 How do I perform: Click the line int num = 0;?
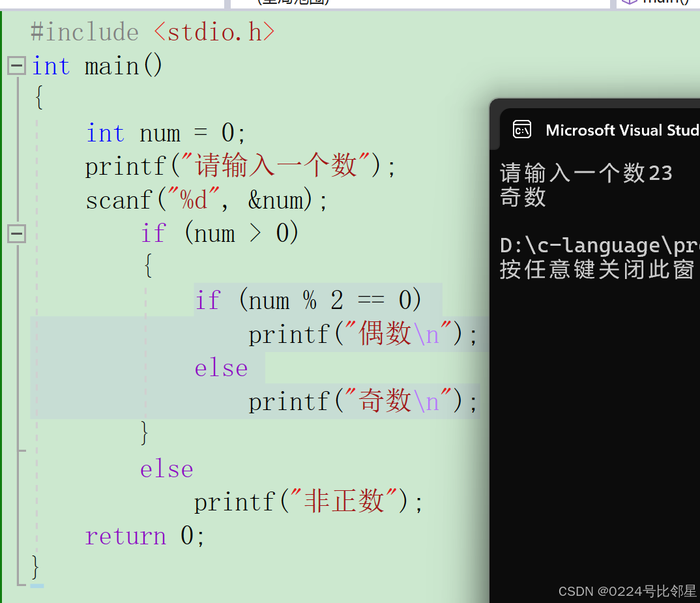[166, 133]
